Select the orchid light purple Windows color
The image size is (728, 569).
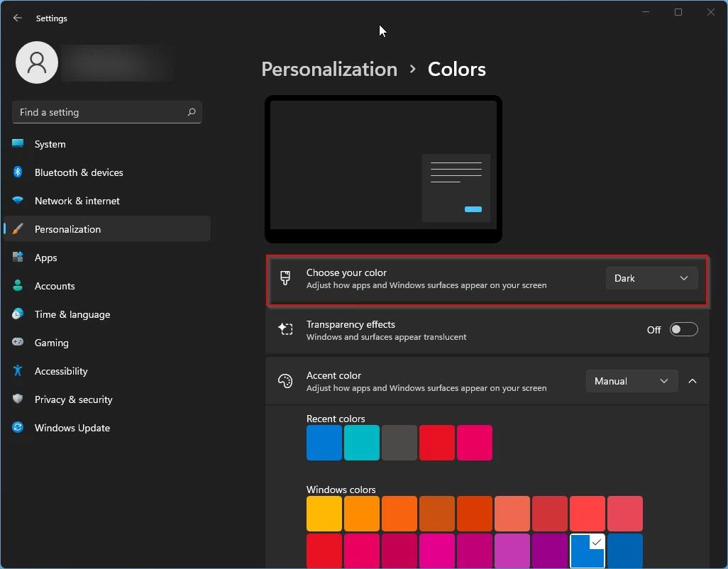(512, 551)
